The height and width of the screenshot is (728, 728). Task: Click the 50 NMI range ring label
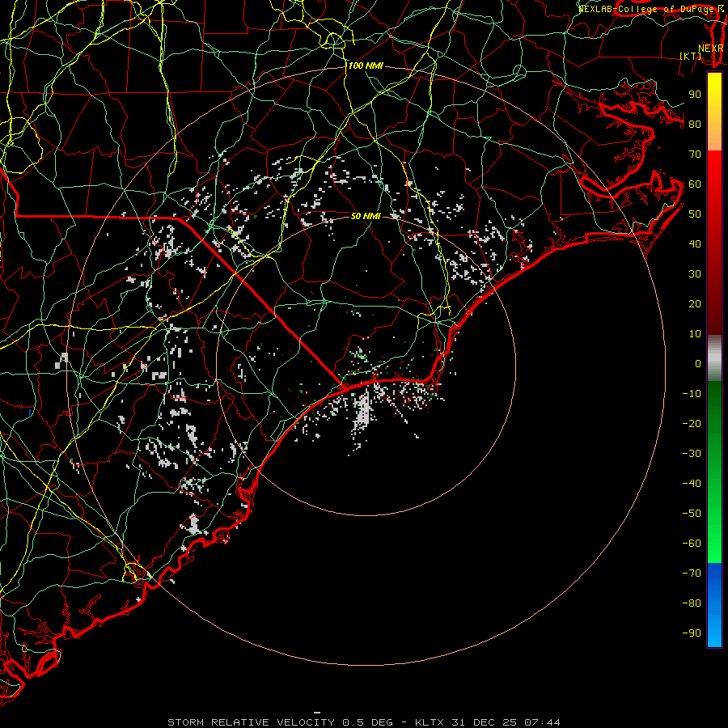[366, 216]
